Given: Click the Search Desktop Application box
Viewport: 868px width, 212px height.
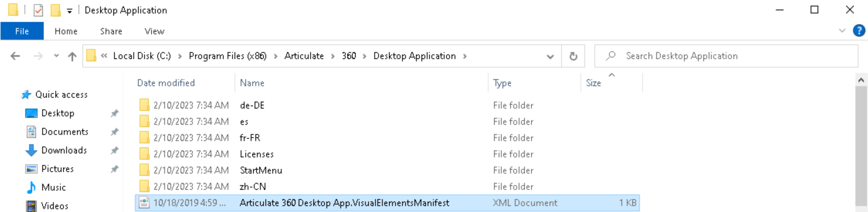Looking at the screenshot, I should click(726, 56).
